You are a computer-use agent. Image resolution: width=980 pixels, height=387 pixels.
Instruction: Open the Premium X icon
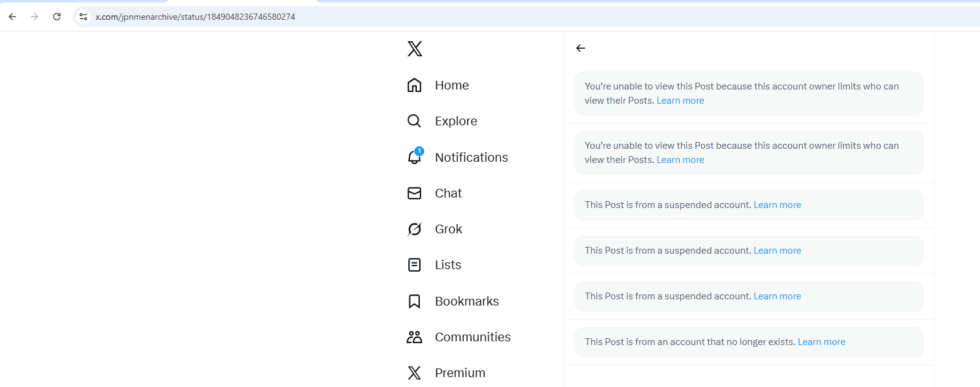tap(414, 373)
